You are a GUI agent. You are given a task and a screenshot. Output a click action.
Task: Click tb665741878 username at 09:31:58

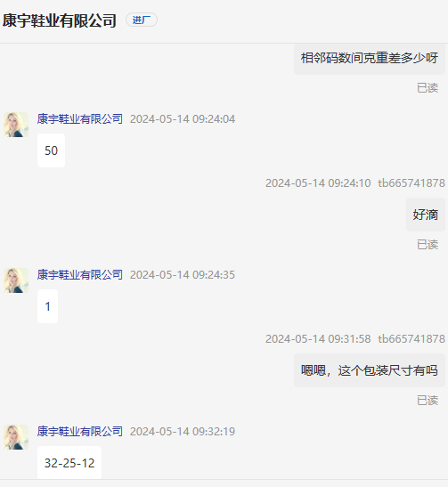point(411,339)
